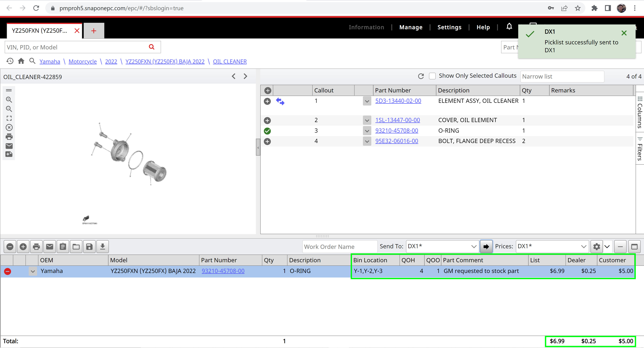644x348 pixels.
Task: Click the fit-to-screen diagram icon
Action: [x=9, y=118]
